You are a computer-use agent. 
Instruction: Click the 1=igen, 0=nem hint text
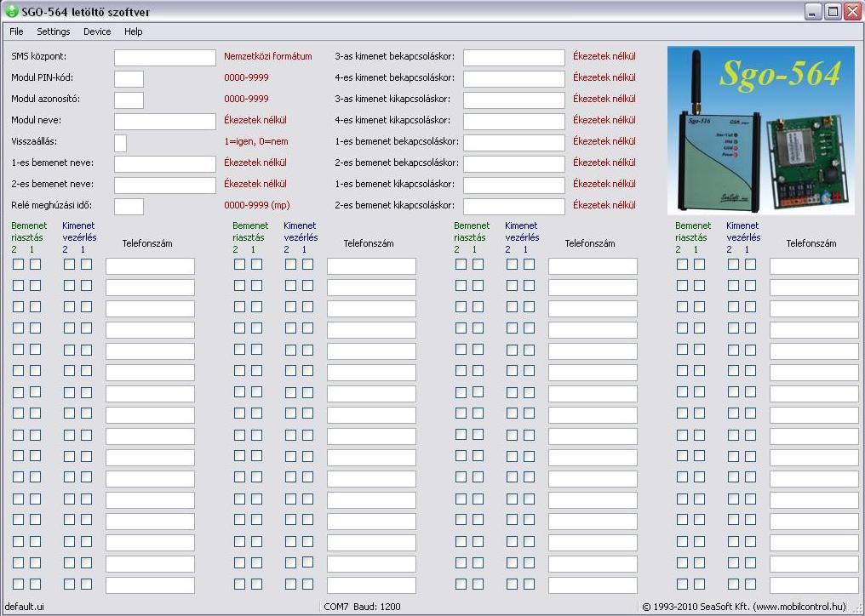point(256,142)
